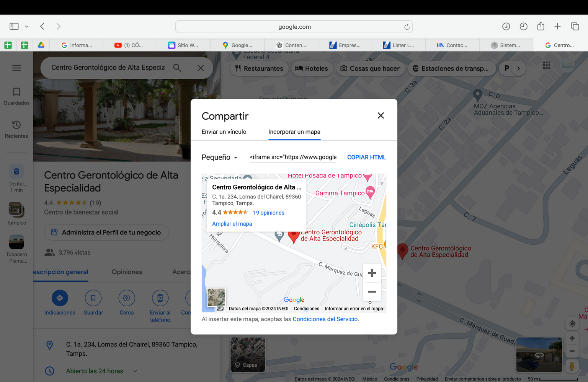Click the Street View pegman icon

[572, 366]
